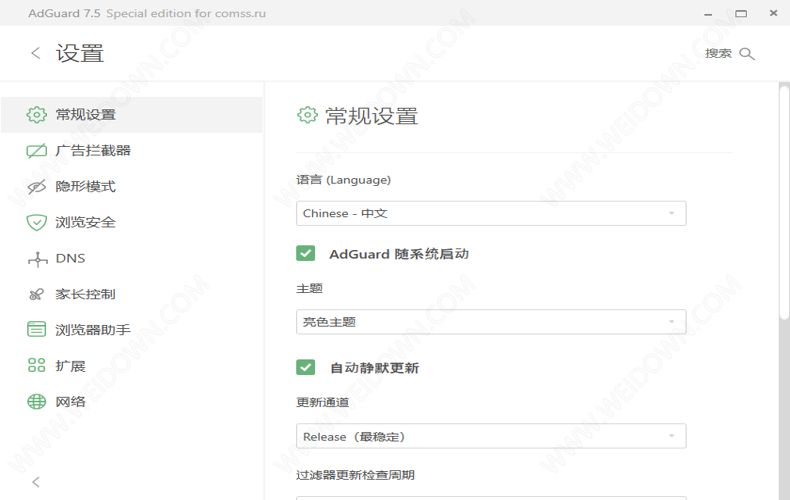This screenshot has height=500, width=790.
Task: Collapse sidebar with bottom chevron
Action: (36, 482)
